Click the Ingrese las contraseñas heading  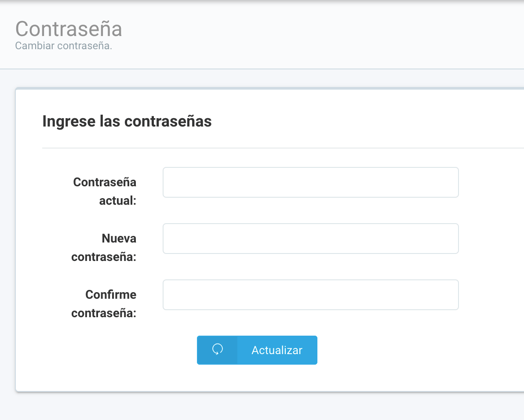127,121
